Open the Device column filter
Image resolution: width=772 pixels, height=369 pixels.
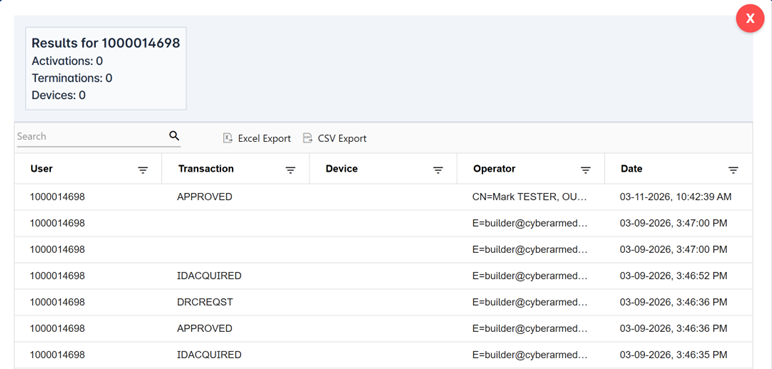(438, 170)
